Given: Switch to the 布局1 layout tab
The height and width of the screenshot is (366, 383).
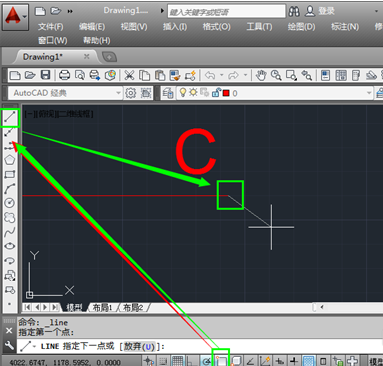Looking at the screenshot, I should pos(102,307).
